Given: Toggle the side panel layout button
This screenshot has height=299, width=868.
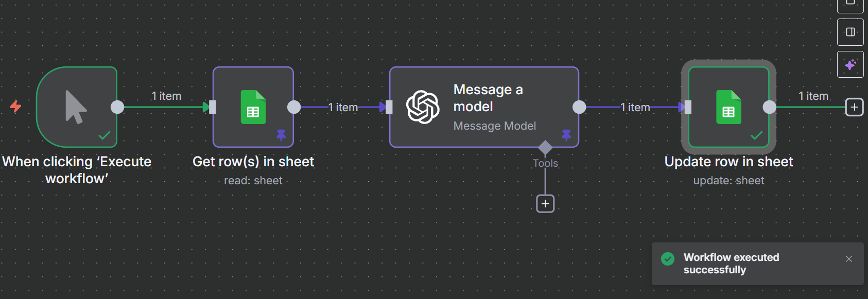Looking at the screenshot, I should [x=850, y=32].
